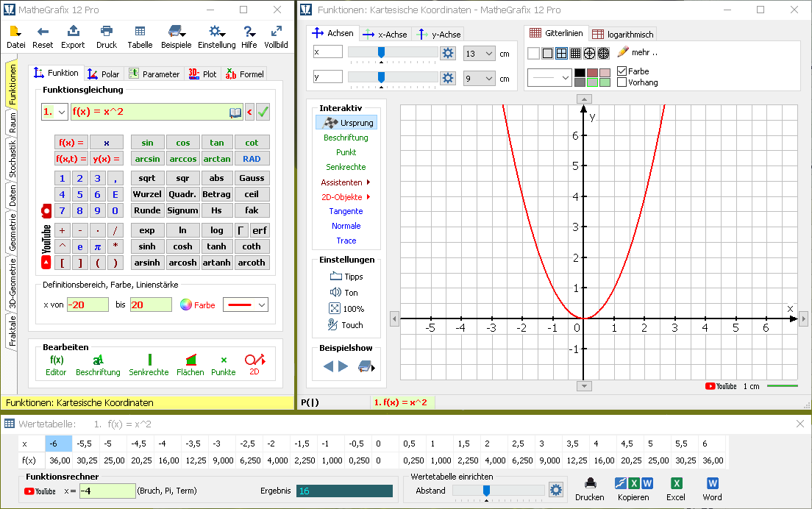
Task: Click the red back arrow beside function field
Action: coord(249,112)
